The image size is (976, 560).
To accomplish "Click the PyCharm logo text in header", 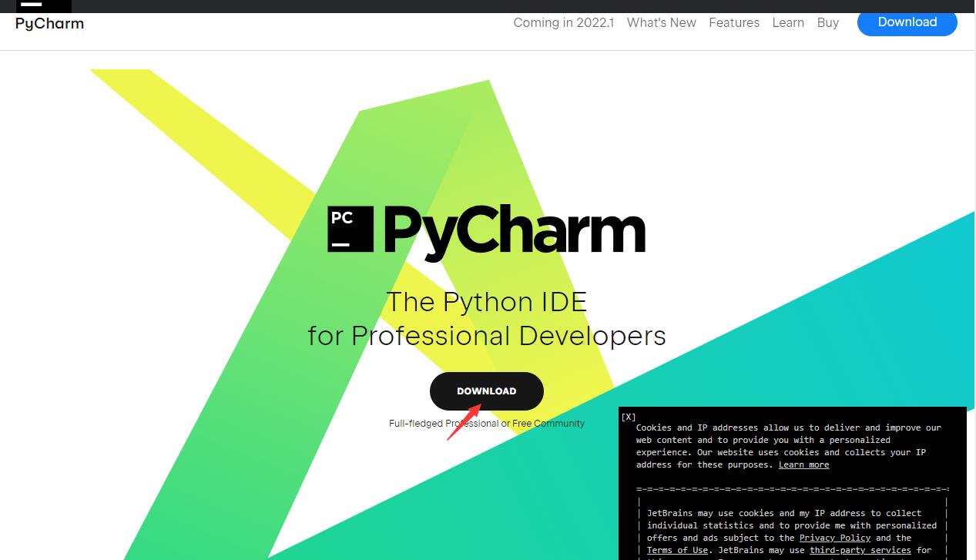I will pos(49,23).
